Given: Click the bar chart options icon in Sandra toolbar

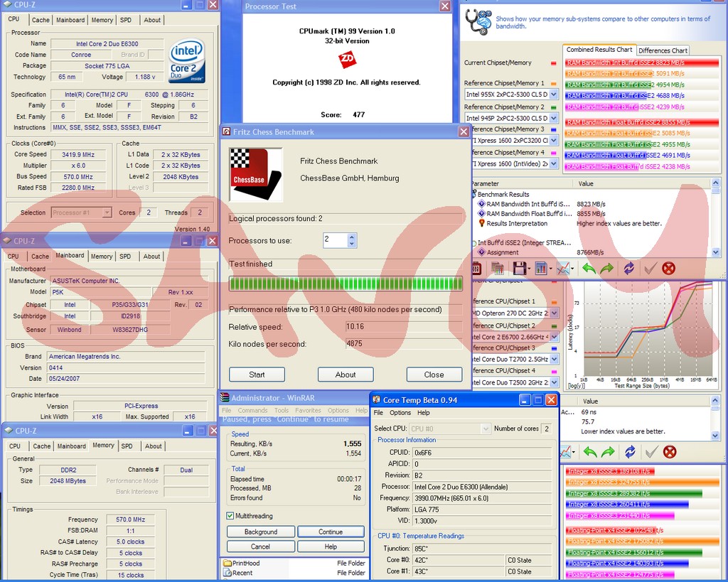Looking at the screenshot, I should [541, 268].
